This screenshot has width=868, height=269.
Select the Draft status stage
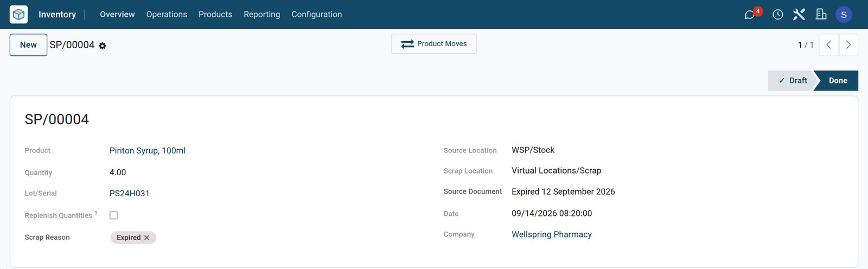pyautogui.click(x=793, y=80)
